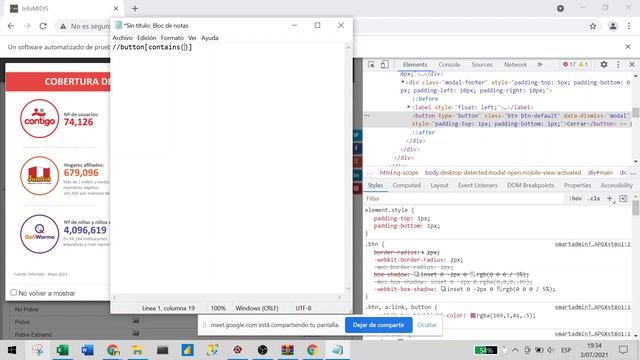
Task: Toggle the DevTools device toolbar icon
Action: pos(384,64)
